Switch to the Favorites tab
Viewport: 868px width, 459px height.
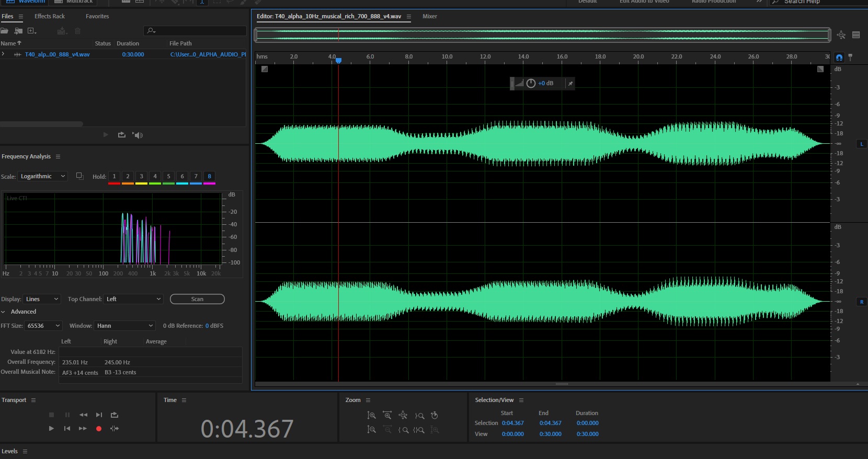click(x=97, y=16)
